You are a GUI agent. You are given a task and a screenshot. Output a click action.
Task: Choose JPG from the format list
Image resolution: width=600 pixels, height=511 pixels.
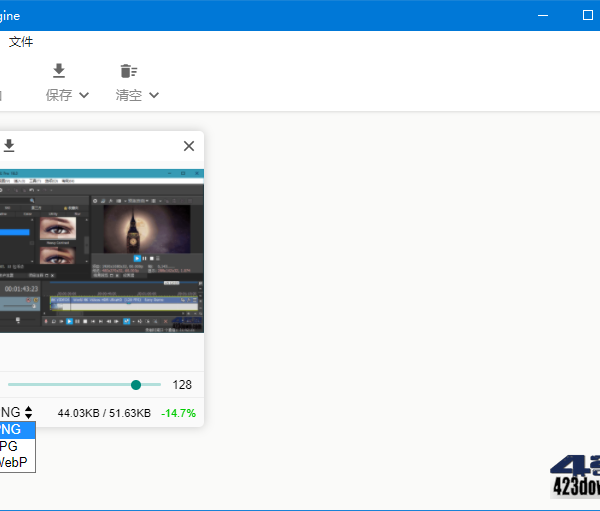pyautogui.click(x=12, y=446)
